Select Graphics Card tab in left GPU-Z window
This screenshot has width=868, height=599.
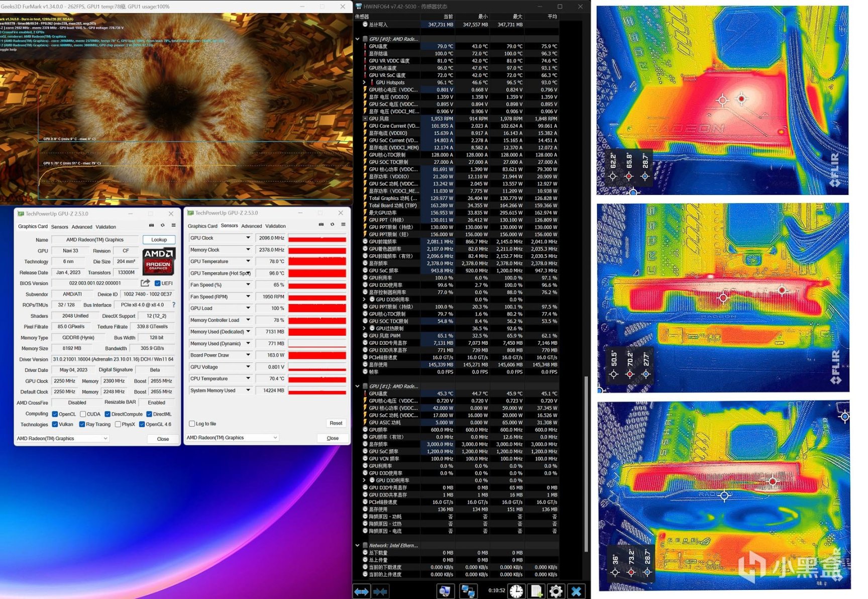[x=33, y=227]
